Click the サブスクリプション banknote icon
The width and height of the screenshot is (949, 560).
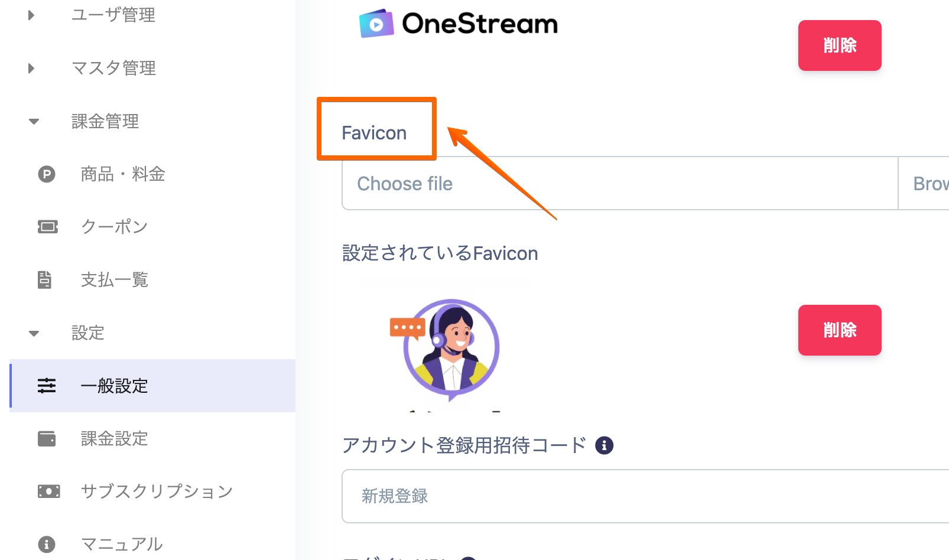click(48, 491)
